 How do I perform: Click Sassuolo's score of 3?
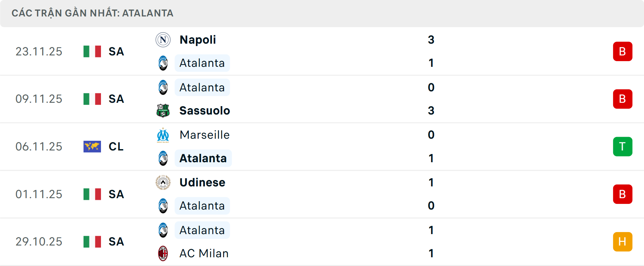tap(431, 110)
